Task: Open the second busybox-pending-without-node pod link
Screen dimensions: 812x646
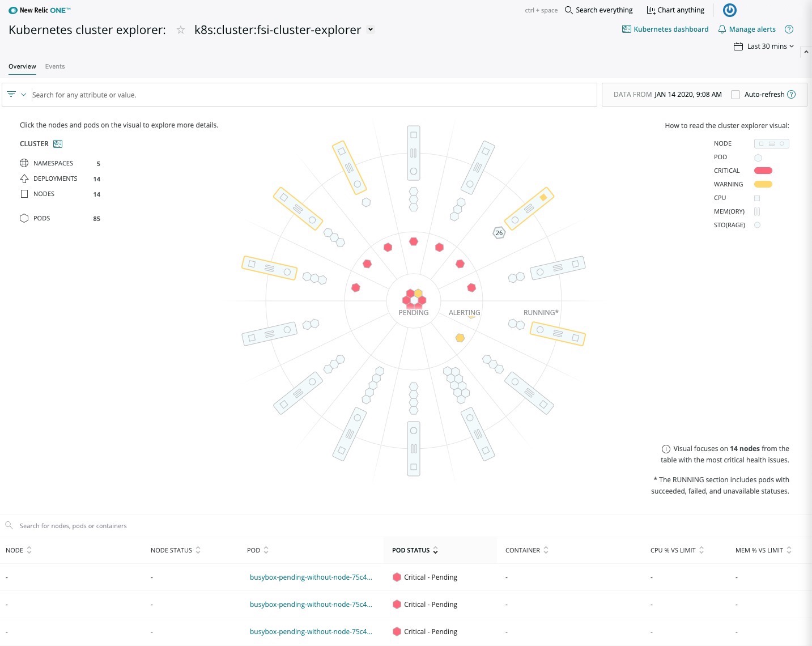Action: coord(311,605)
